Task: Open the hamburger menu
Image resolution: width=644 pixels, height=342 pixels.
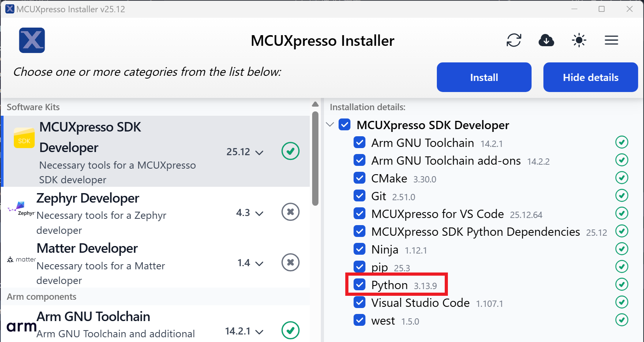Action: (611, 40)
